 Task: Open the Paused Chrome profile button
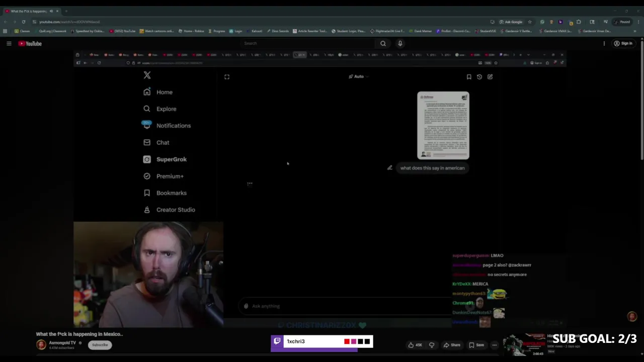(622, 22)
